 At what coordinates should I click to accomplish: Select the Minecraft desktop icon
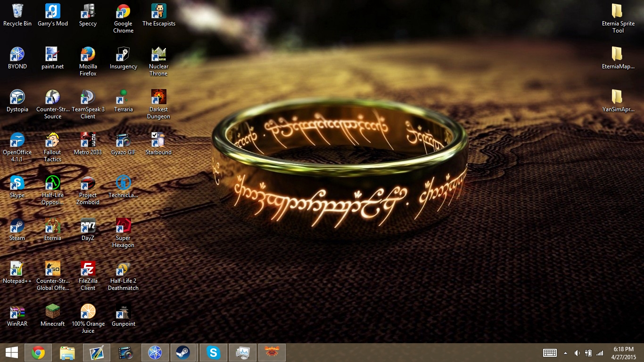[x=53, y=315]
